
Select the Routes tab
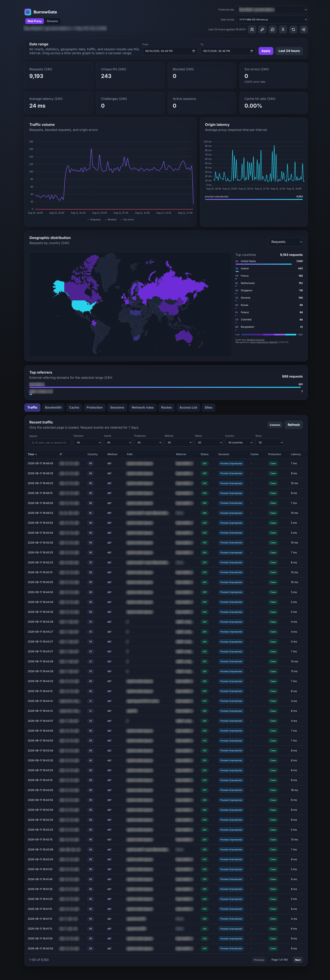[166, 407]
